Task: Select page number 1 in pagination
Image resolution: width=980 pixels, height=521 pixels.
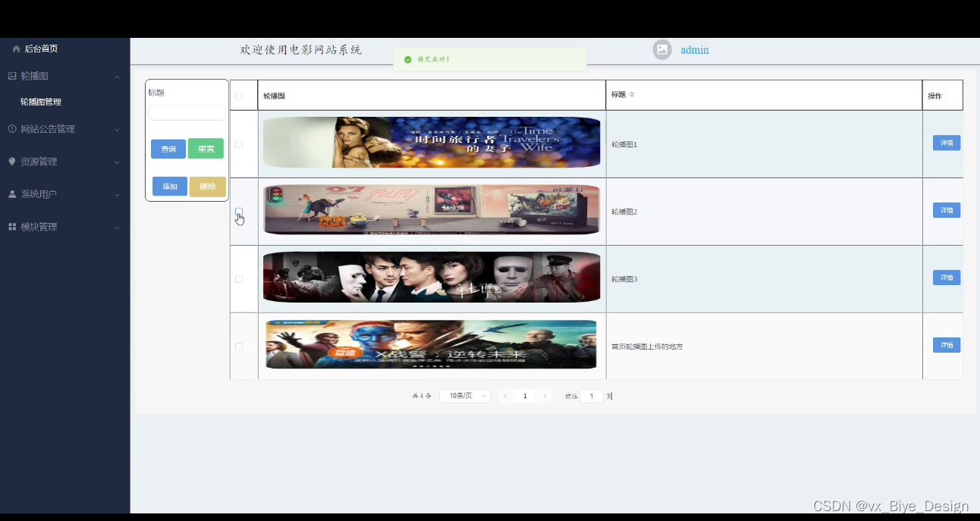Action: pos(525,396)
